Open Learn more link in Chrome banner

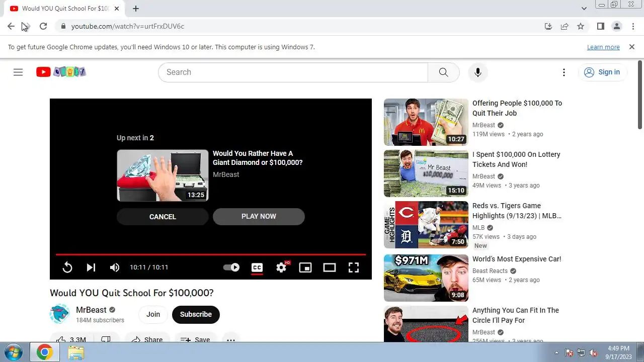pos(603,47)
